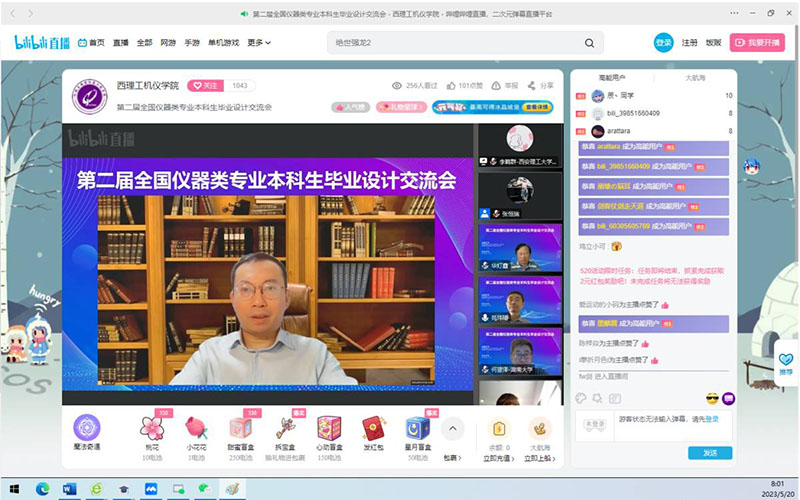This screenshot has height=500, width=800.
Task: Click the 分享 share icon
Action: click(x=535, y=86)
